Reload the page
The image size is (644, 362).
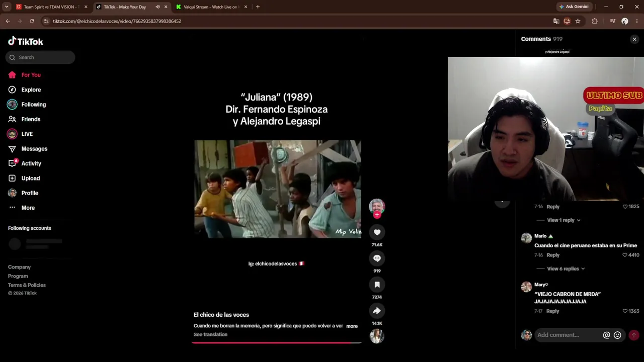(x=32, y=21)
